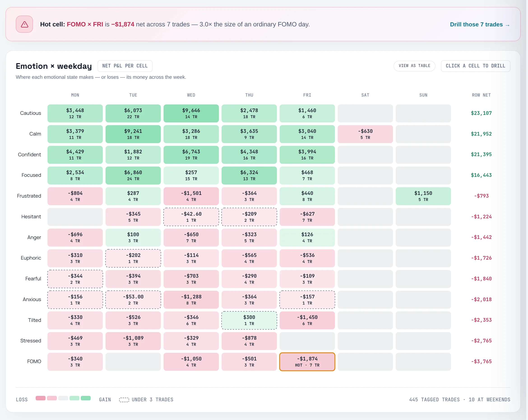Select the Confident Wednesday cell $6,743
Screen dimensions: 528x420
191,155
